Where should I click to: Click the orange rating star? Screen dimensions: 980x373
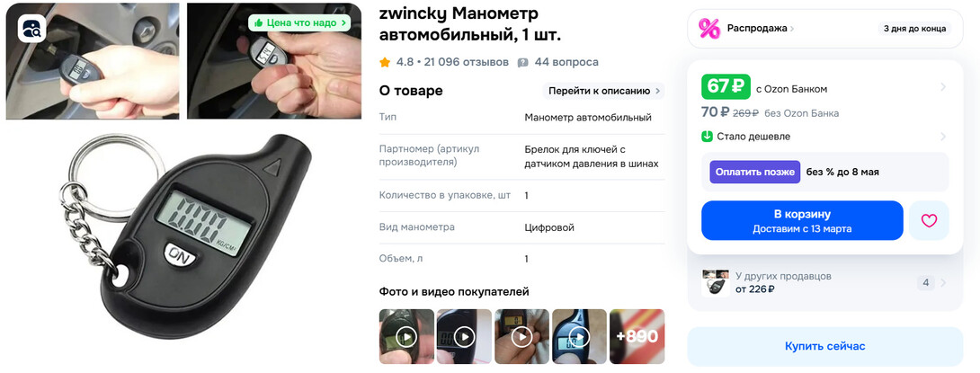point(385,63)
